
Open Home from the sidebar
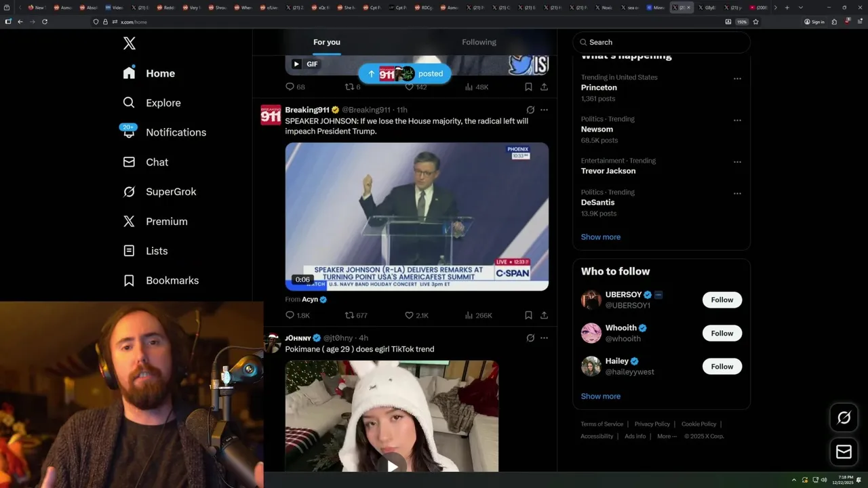[x=149, y=73]
